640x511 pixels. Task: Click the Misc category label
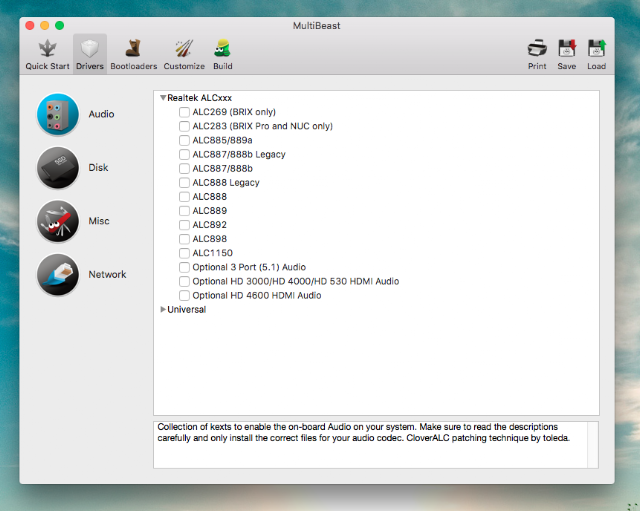(x=99, y=221)
